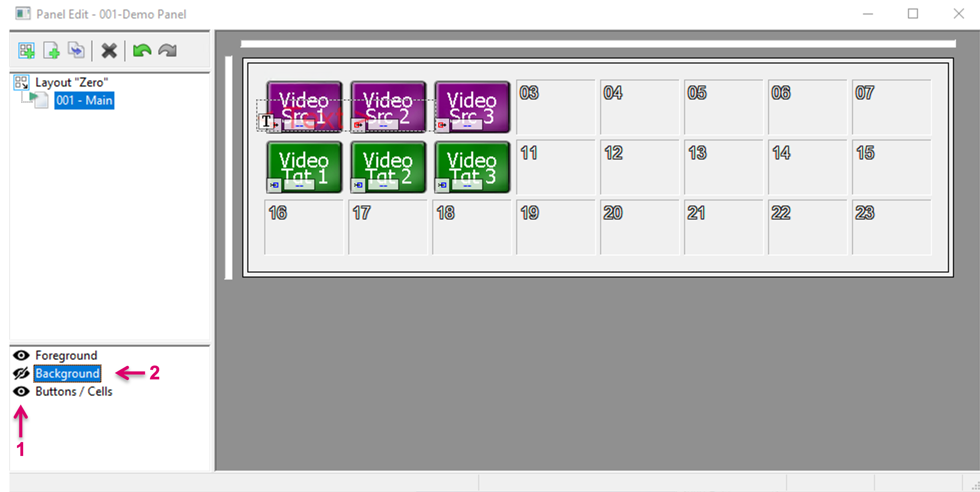Hide the Foreground layer via eye icon
Screen dimensions: 980x492
click(21, 355)
